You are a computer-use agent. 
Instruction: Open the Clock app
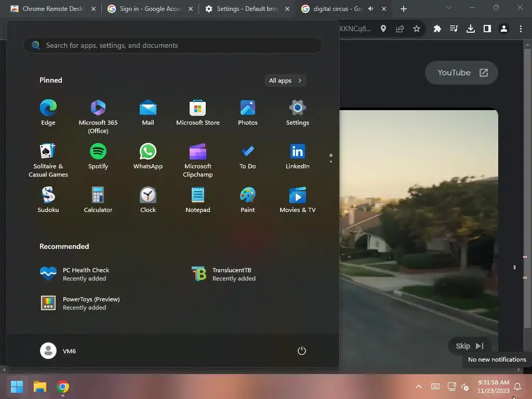pos(148,200)
